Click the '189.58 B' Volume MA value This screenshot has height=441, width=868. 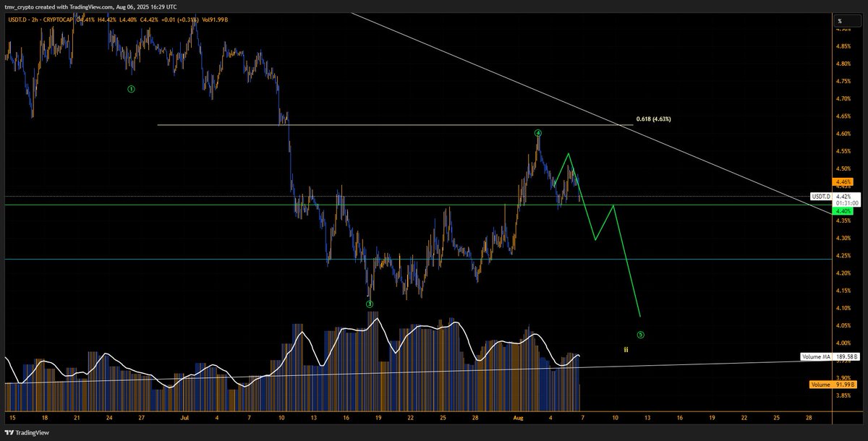point(846,357)
